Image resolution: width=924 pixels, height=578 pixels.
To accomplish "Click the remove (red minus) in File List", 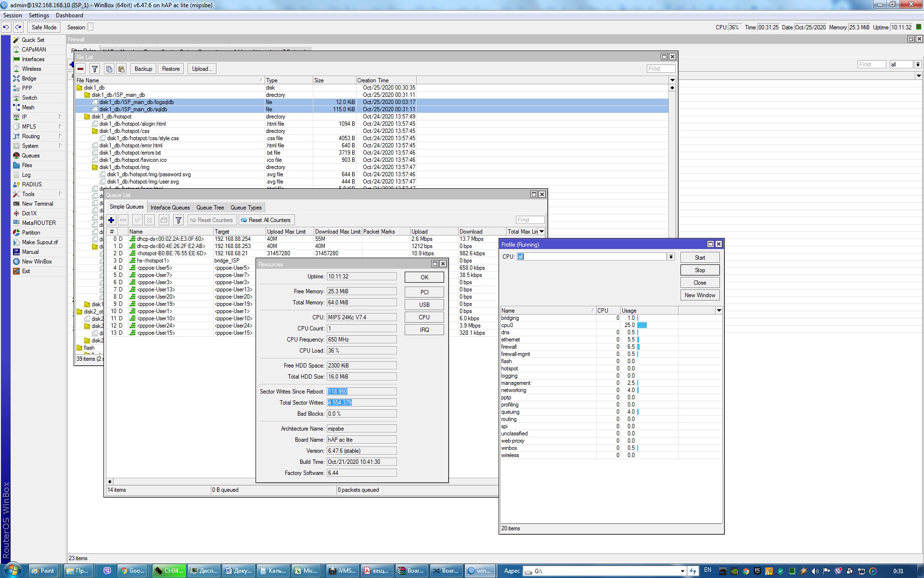I will pyautogui.click(x=80, y=69).
